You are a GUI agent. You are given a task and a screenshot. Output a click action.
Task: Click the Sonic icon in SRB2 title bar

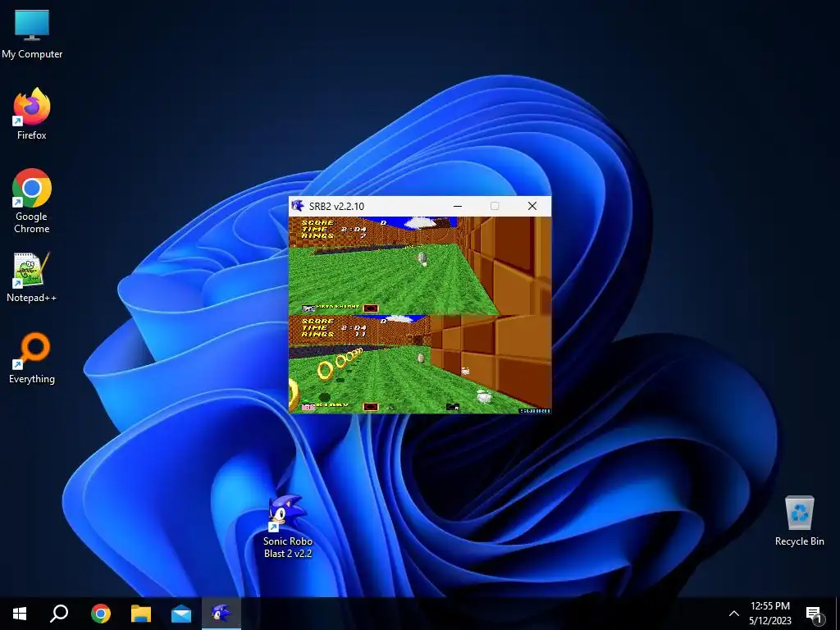(297, 206)
